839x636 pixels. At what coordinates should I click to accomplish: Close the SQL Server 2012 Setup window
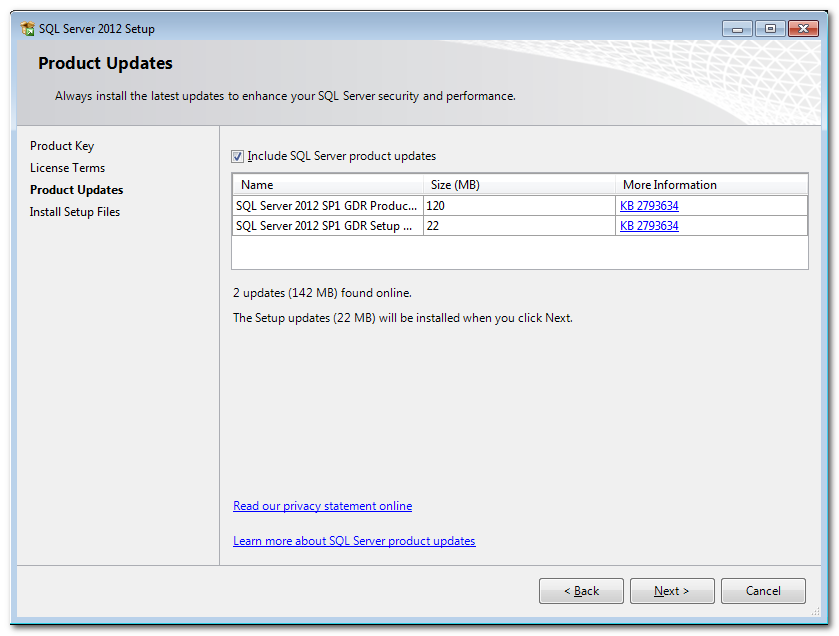[x=803, y=28]
